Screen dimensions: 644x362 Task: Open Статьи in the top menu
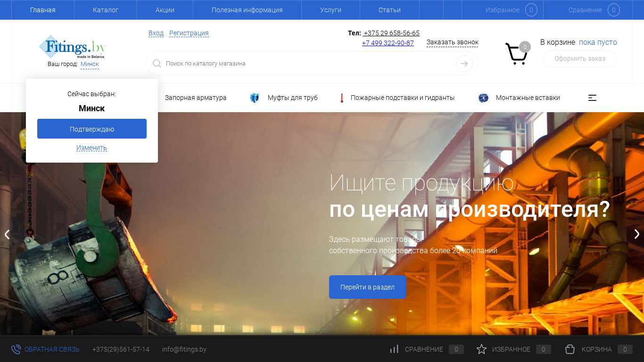(389, 10)
